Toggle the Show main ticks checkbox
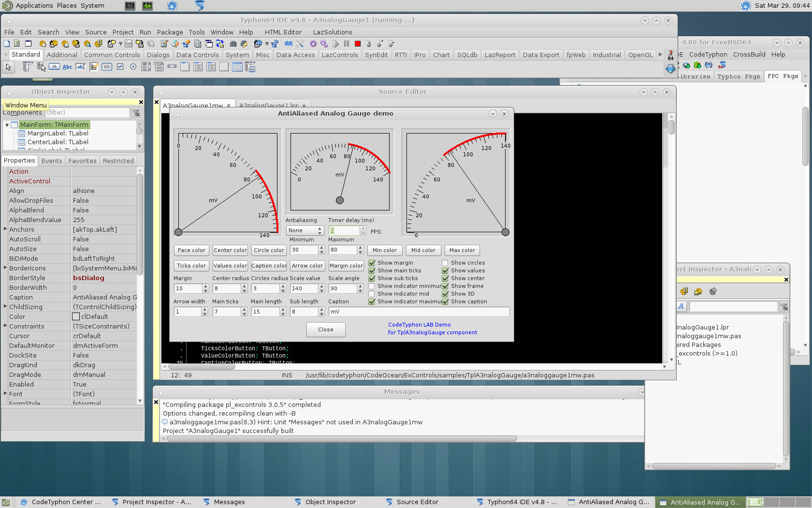 [x=372, y=270]
